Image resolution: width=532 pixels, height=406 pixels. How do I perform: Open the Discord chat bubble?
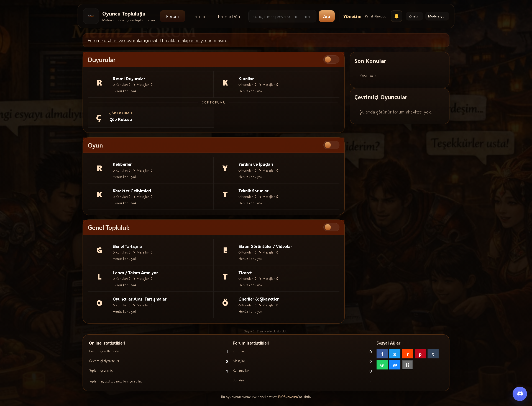pos(520,394)
